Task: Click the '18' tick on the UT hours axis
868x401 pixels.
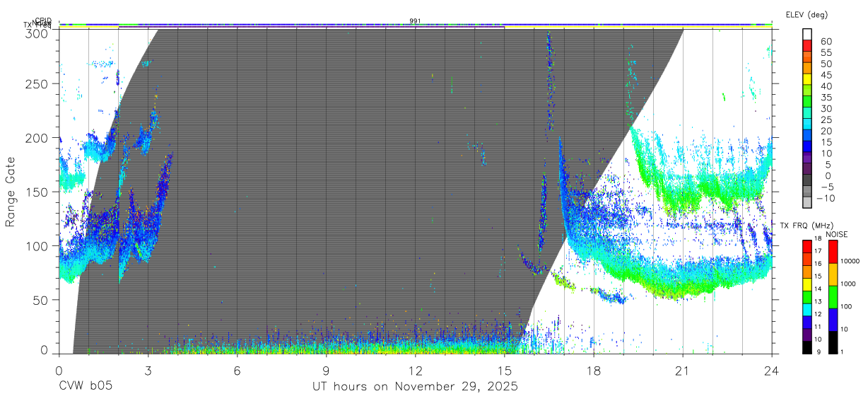Action: pyautogui.click(x=593, y=369)
